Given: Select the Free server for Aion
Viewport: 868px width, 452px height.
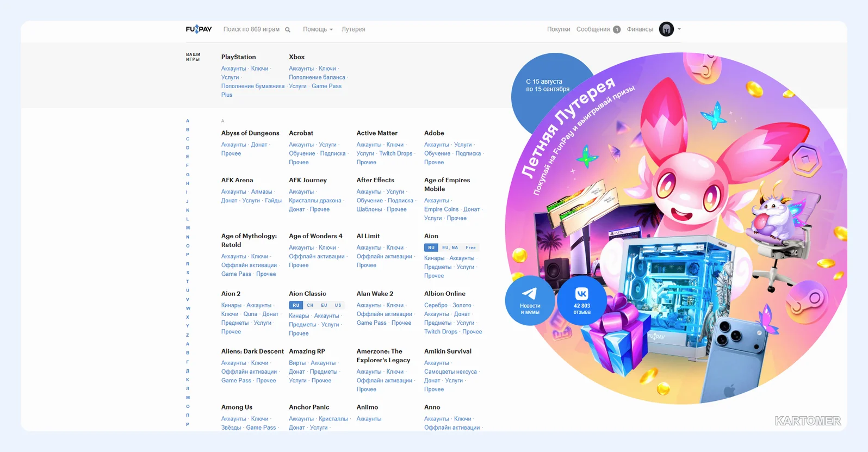Looking at the screenshot, I should (x=470, y=247).
